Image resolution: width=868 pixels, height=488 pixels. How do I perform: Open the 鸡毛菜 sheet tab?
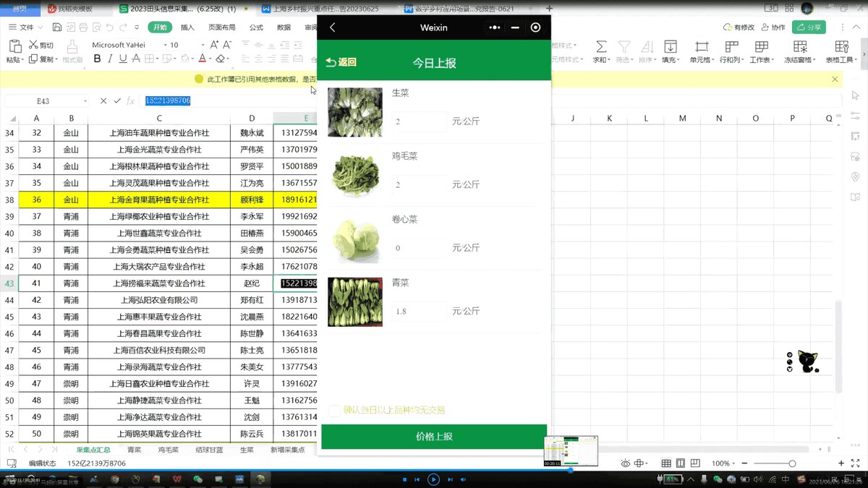click(x=169, y=450)
